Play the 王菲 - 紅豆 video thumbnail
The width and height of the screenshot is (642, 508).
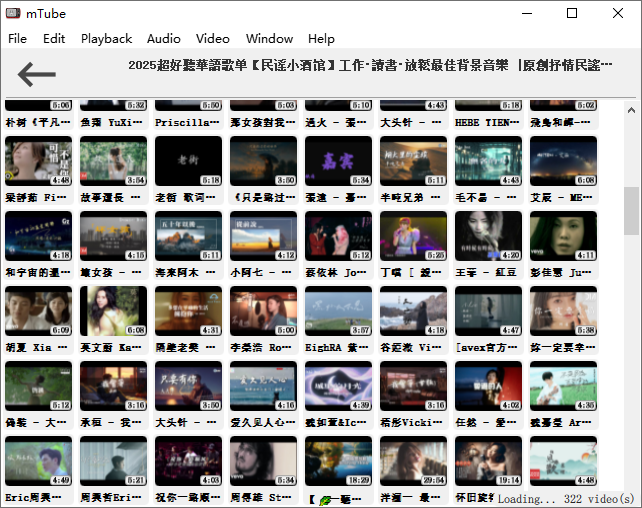pyautogui.click(x=488, y=236)
